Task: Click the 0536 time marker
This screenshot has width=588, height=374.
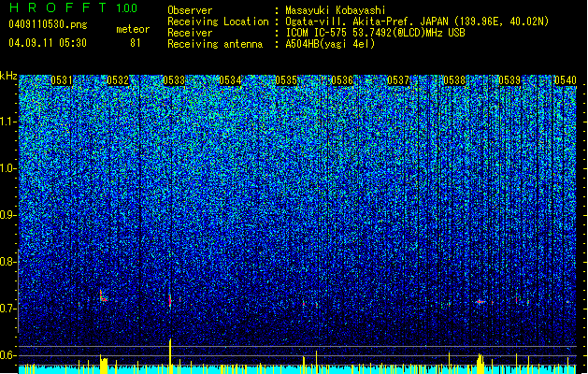Action: point(342,80)
